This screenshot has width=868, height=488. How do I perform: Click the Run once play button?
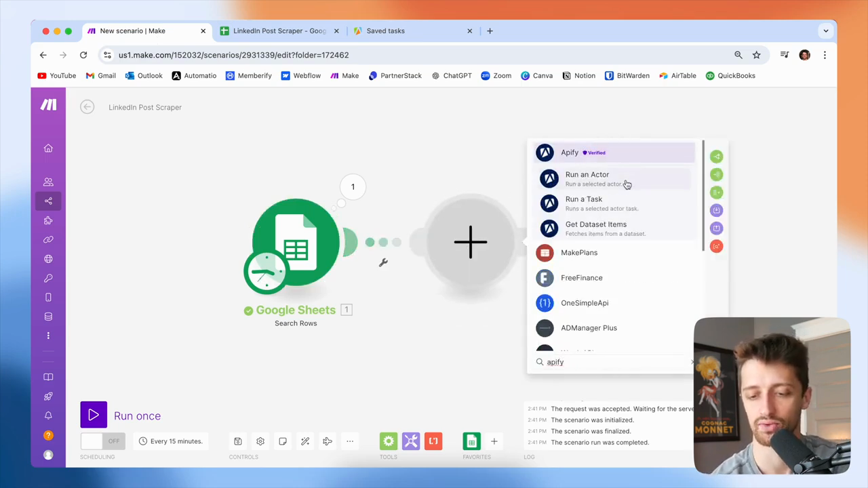click(94, 415)
